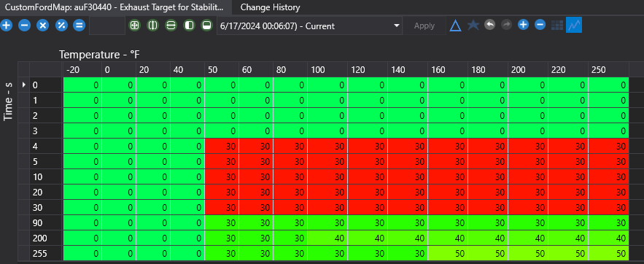Click Time row header 90
644x264 pixels.
tap(46, 223)
